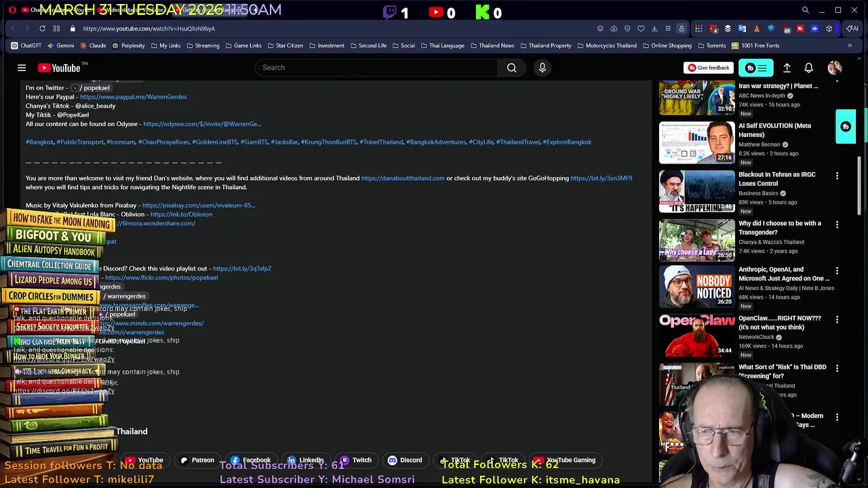Image resolution: width=868 pixels, height=488 pixels.
Task: Open the Speed Dial start page grid icon
Action: (56, 28)
